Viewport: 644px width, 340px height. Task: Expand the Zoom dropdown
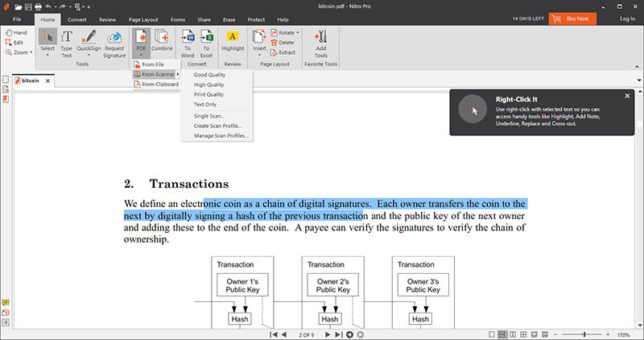point(31,52)
